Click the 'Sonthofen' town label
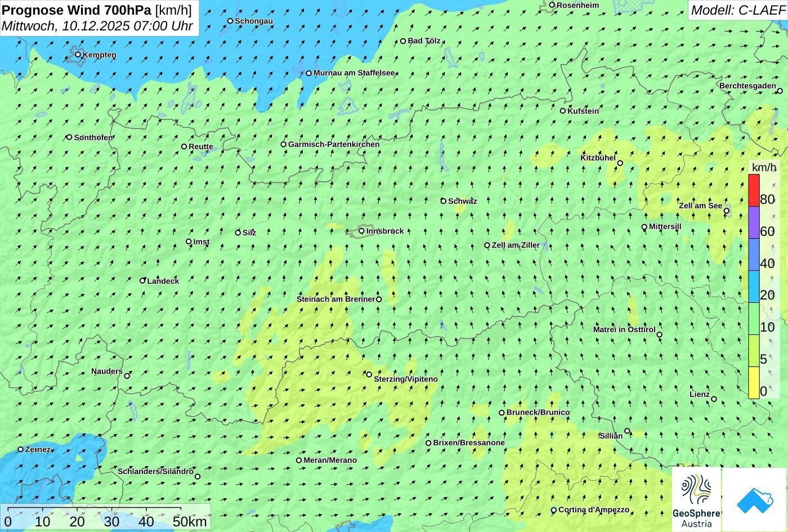 [93, 137]
